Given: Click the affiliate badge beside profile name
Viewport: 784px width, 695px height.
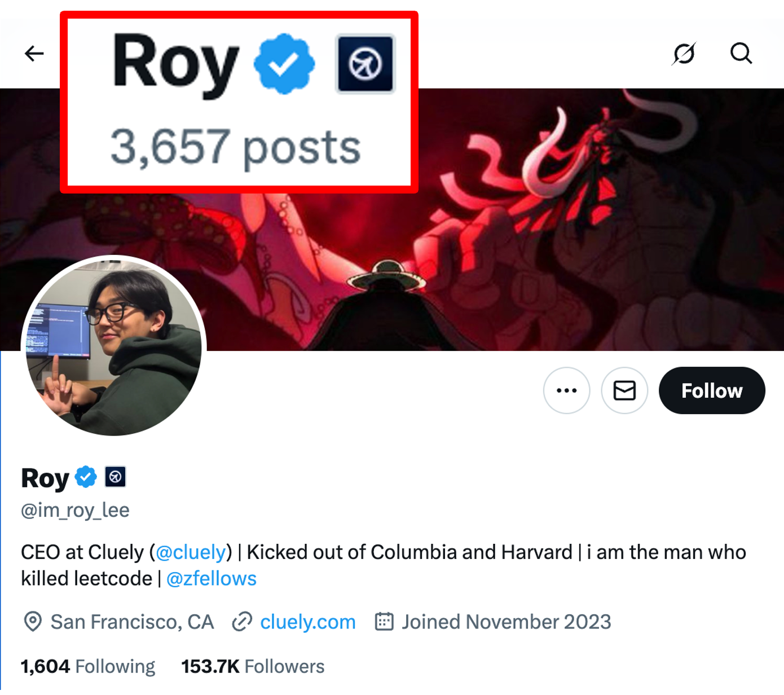Looking at the screenshot, I should click(116, 477).
